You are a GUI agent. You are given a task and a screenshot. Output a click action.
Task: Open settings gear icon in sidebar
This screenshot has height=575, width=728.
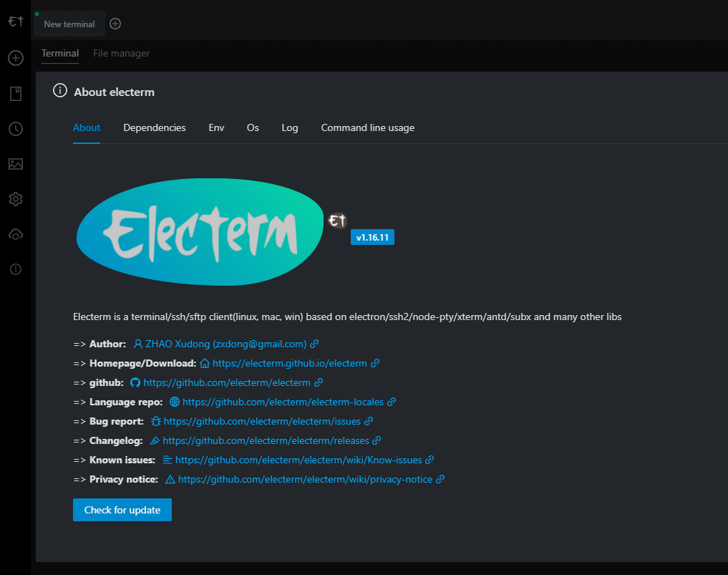pos(16,199)
